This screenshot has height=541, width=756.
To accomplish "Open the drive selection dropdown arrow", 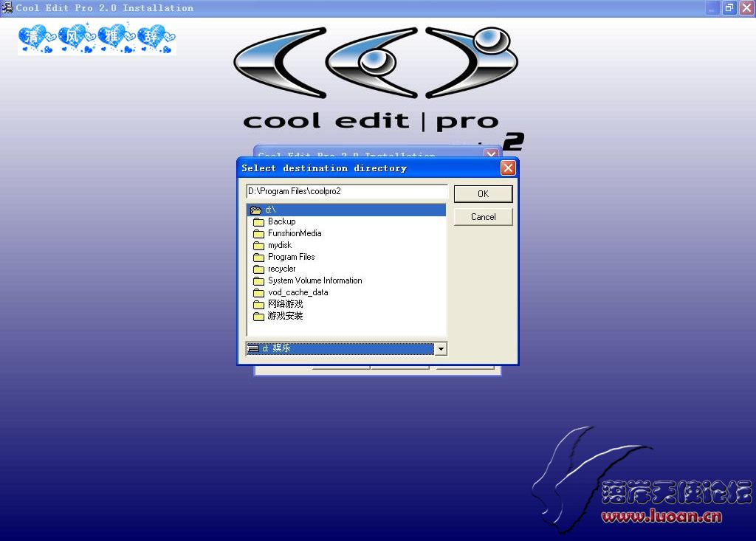I will [441, 348].
